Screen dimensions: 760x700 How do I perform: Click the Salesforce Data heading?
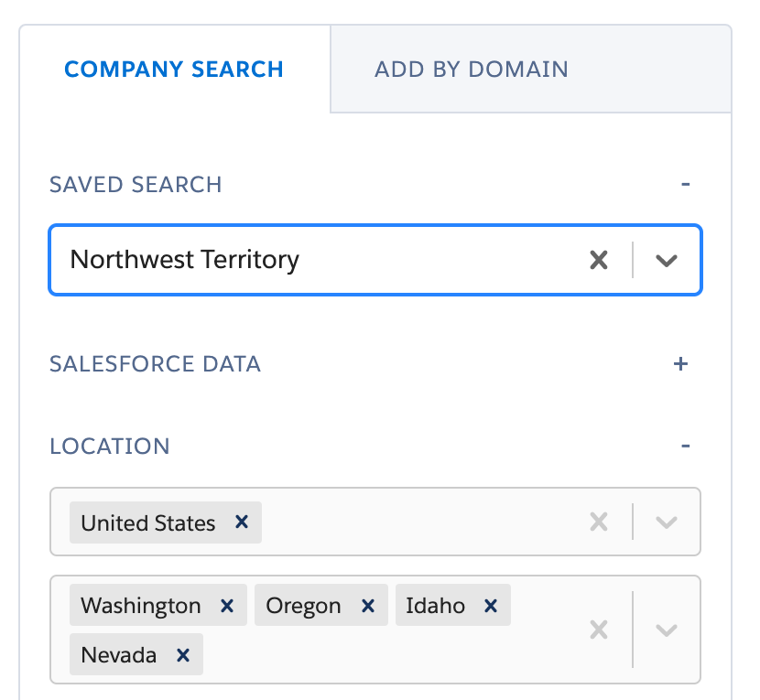(x=155, y=363)
